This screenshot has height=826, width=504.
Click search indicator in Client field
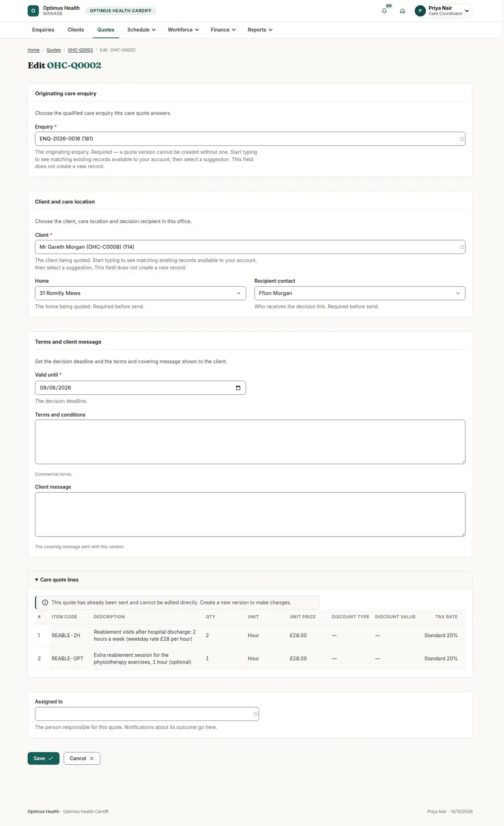pyautogui.click(x=462, y=247)
